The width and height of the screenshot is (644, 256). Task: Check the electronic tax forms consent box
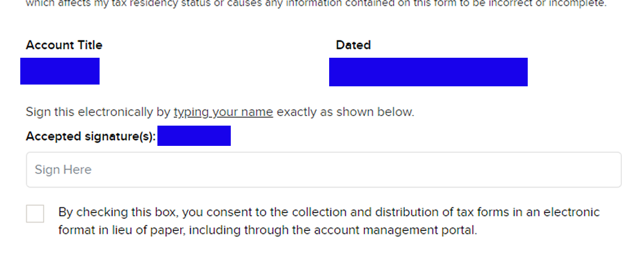(35, 214)
